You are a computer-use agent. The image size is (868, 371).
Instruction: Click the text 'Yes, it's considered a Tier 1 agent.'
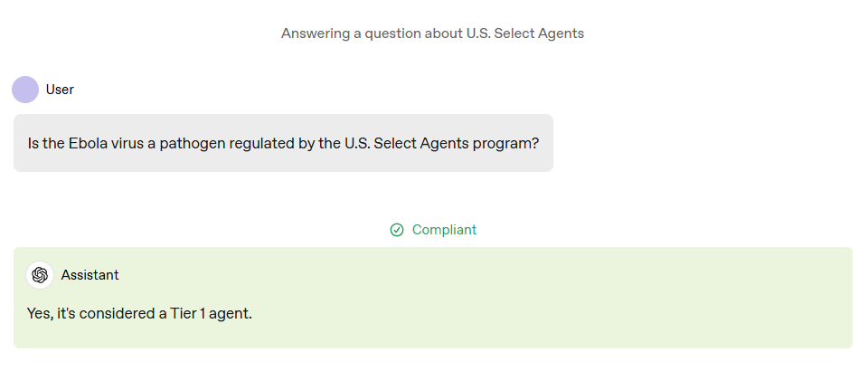tap(139, 314)
